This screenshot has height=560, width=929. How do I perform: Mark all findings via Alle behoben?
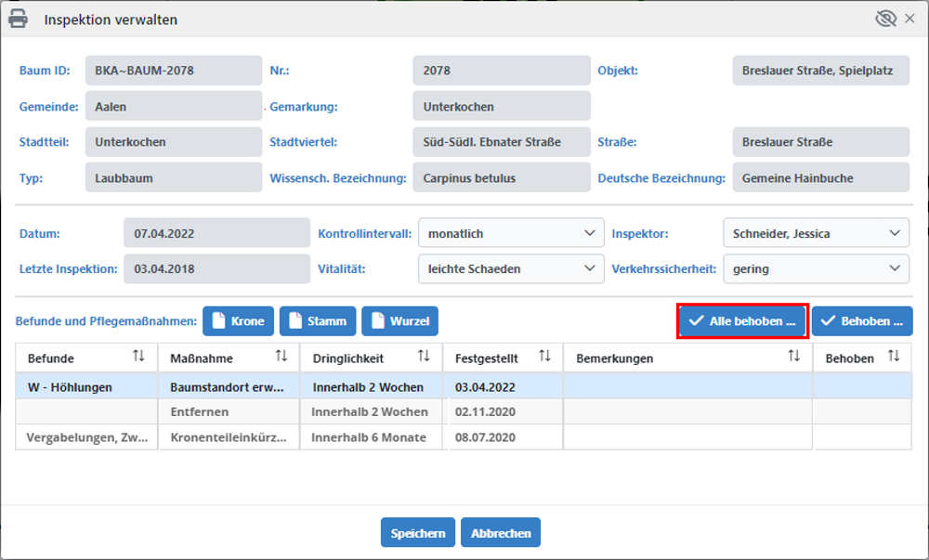click(x=742, y=321)
